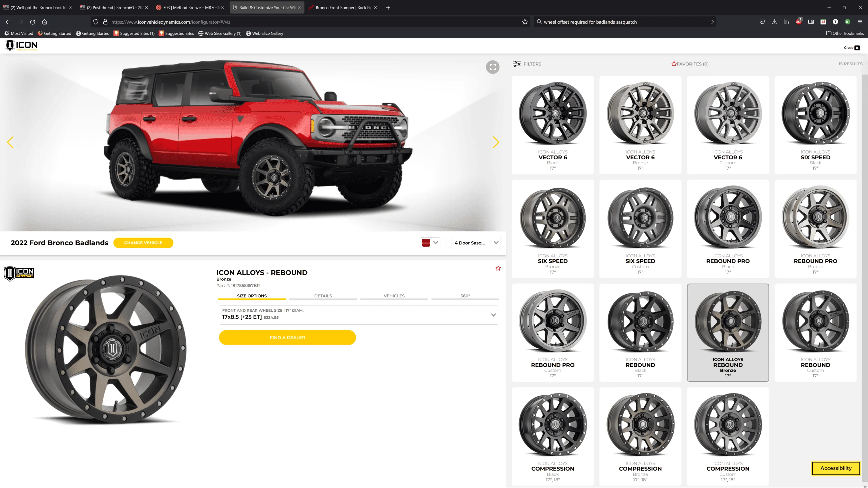868x488 pixels.
Task: Open a new browser tab
Action: (388, 8)
